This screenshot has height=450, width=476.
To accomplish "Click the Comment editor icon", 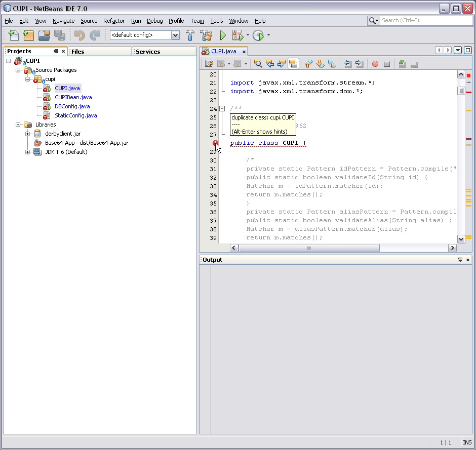I will (403, 64).
